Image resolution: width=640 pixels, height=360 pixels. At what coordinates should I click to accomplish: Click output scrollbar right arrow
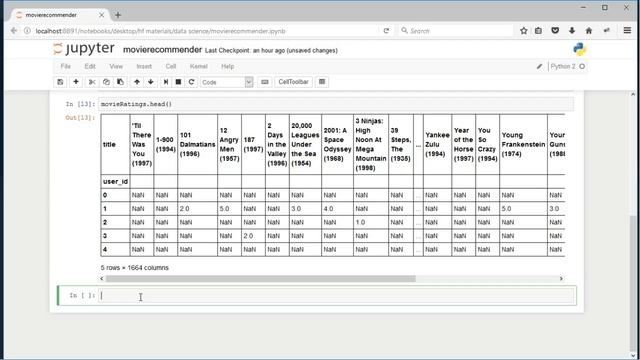tap(561, 278)
